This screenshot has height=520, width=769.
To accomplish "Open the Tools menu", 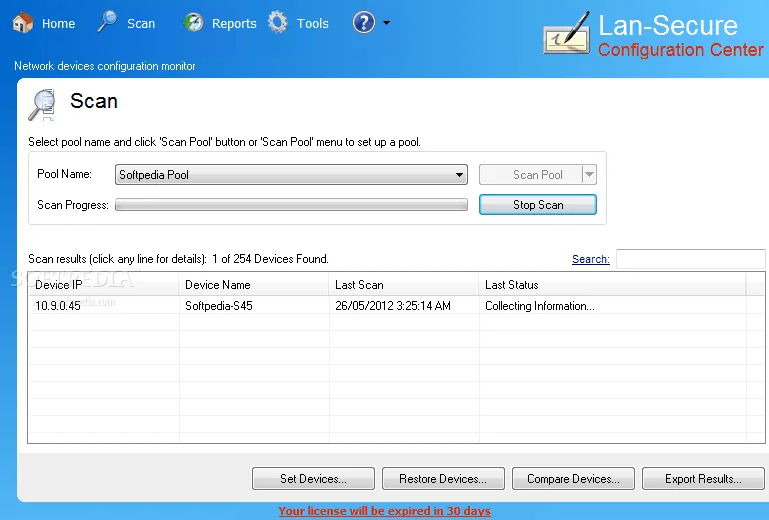I will click(312, 24).
